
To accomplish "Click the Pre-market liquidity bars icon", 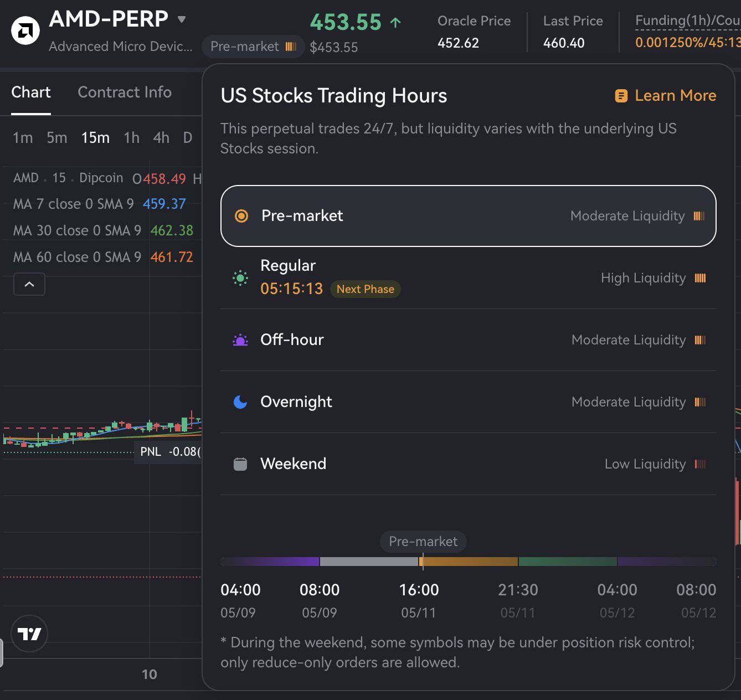I will 699,216.
